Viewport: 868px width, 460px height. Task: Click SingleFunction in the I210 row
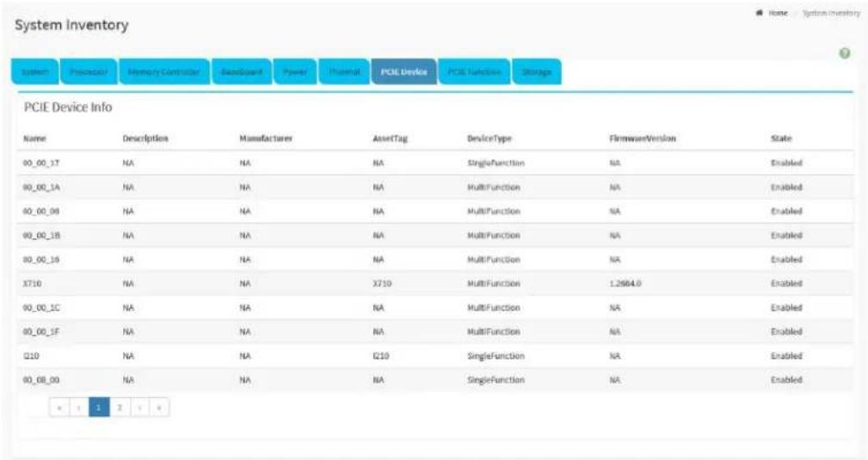pyautogui.click(x=496, y=357)
